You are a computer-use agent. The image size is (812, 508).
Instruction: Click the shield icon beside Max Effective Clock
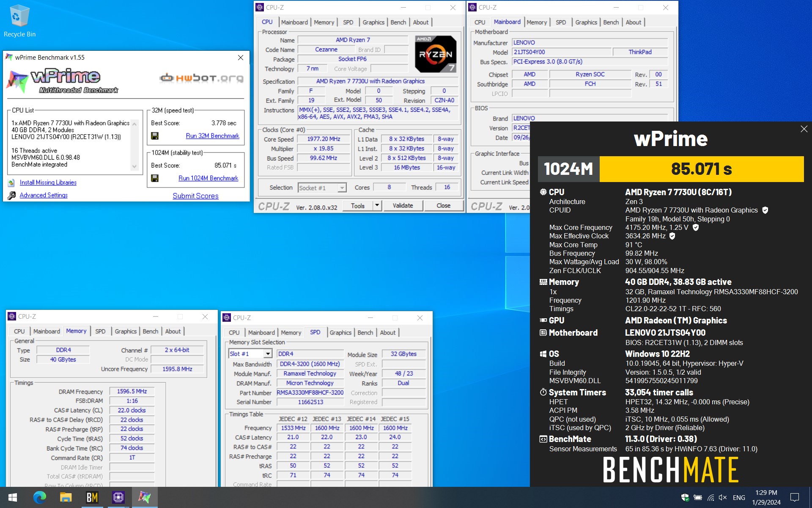(x=672, y=236)
